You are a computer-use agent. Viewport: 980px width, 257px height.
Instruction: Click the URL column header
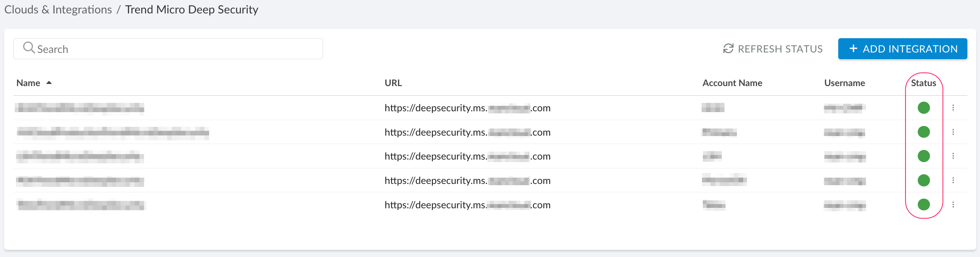393,83
